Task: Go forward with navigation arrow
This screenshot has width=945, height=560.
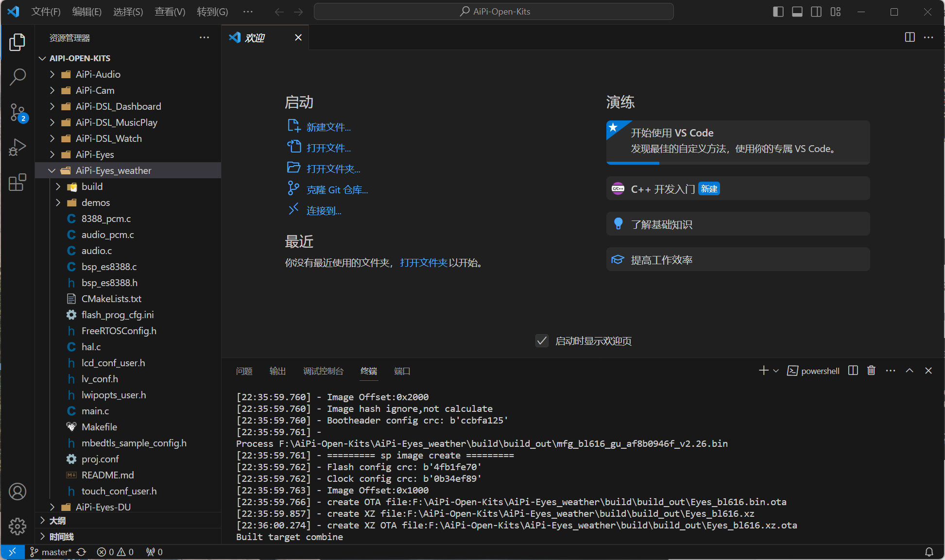Action: coord(298,12)
